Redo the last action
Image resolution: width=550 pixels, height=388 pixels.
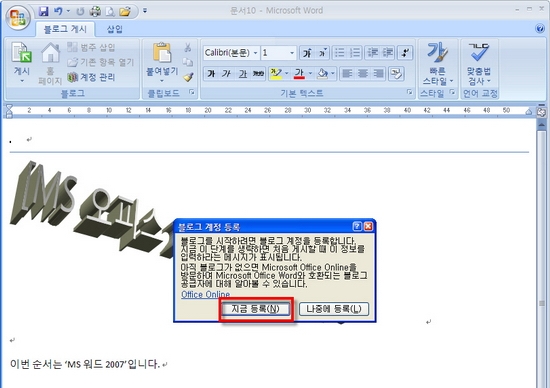pos(80,12)
